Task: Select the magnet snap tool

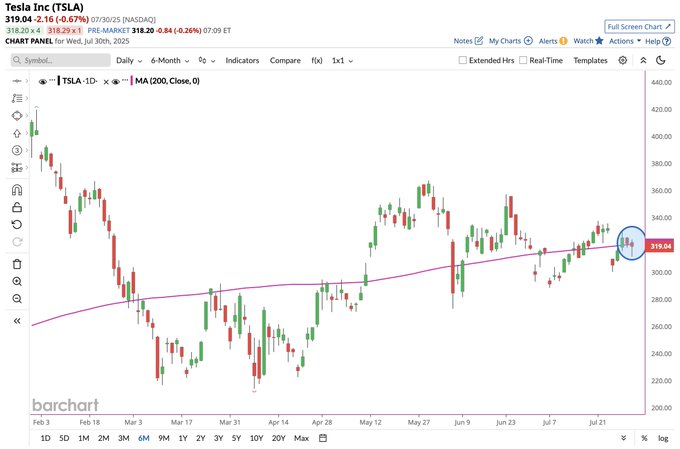Action: 17,190
